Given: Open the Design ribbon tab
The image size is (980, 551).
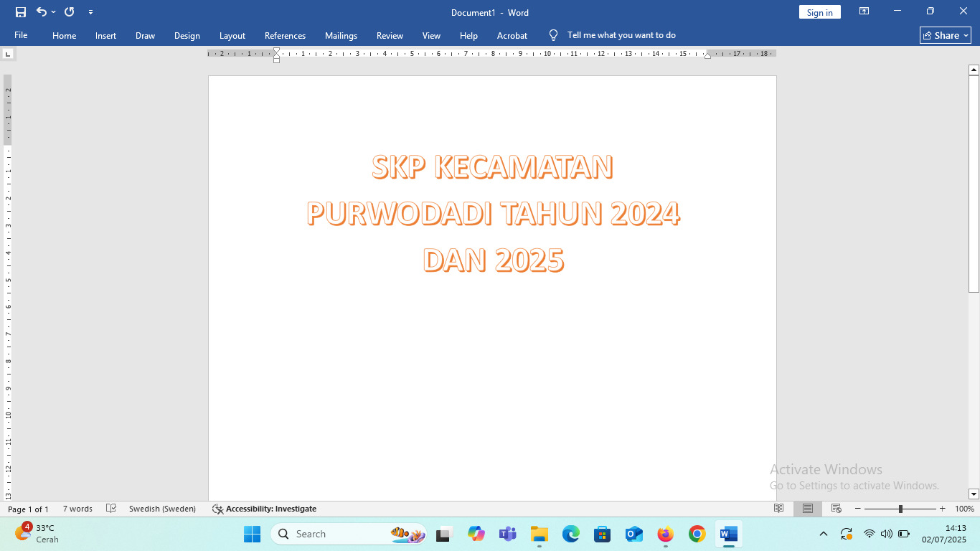Looking at the screenshot, I should coord(187,35).
